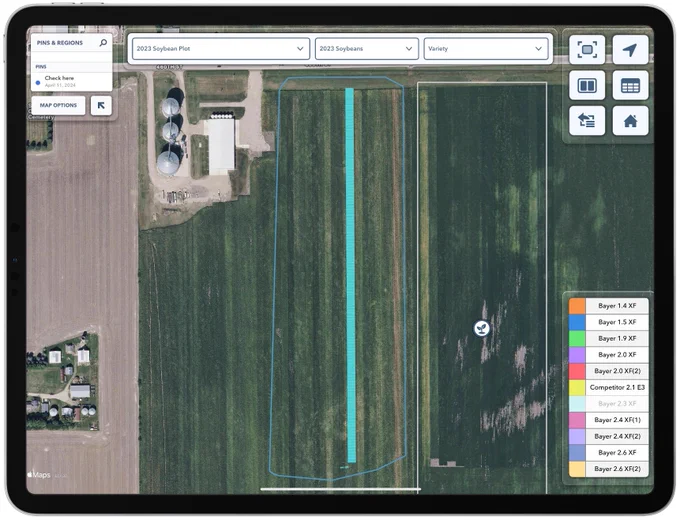Select the blue Bayer 1.5 XF swatch
680x520 pixels.
(577, 322)
